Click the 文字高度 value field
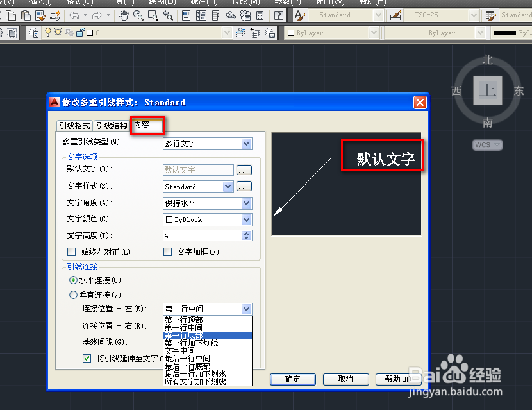This screenshot has height=410, width=532. (x=203, y=235)
